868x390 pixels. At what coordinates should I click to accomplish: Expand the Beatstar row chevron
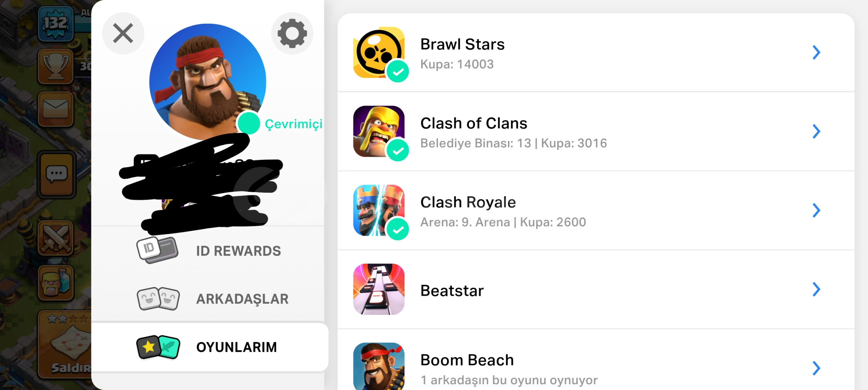pos(816,289)
